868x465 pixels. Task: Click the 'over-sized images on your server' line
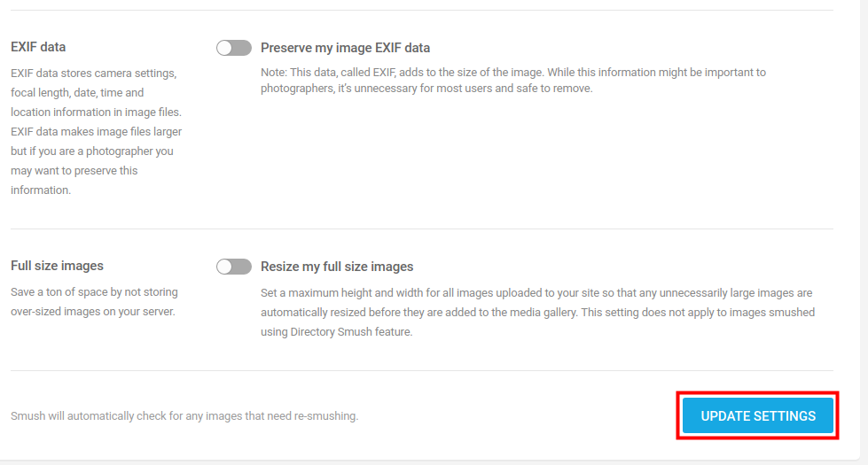[92, 312]
